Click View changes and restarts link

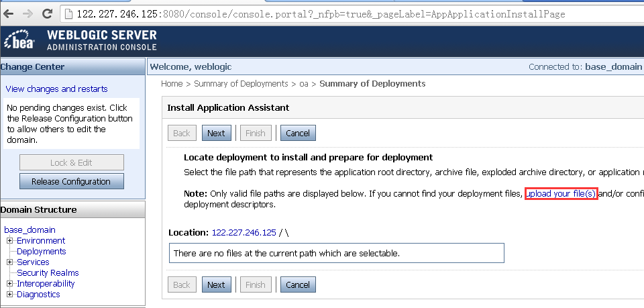56,89
